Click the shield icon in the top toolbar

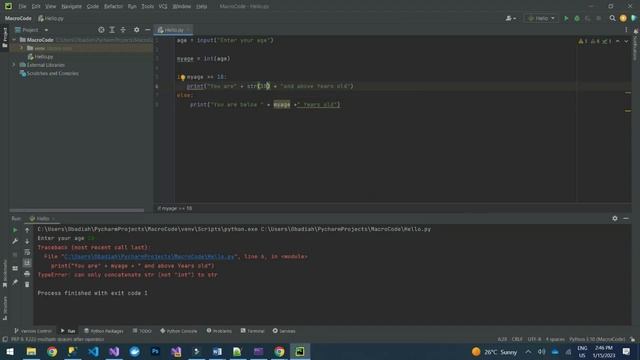[x=634, y=18]
